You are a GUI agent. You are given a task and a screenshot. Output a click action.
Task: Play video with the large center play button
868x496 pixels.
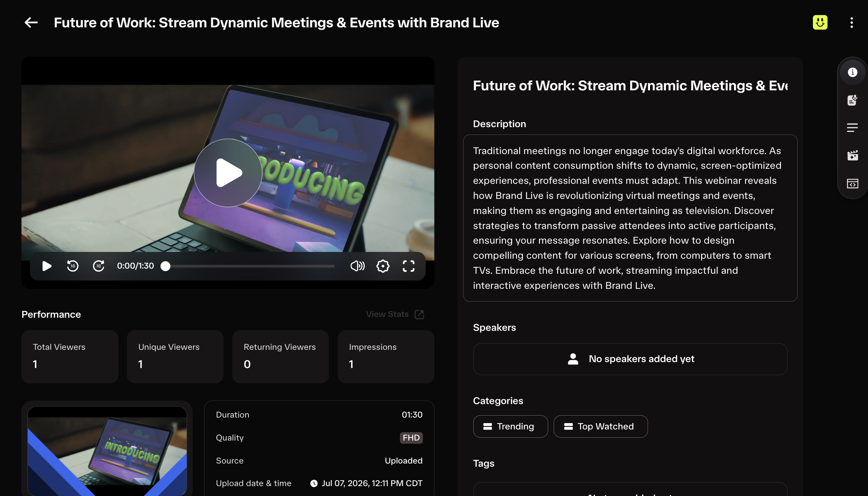point(228,173)
